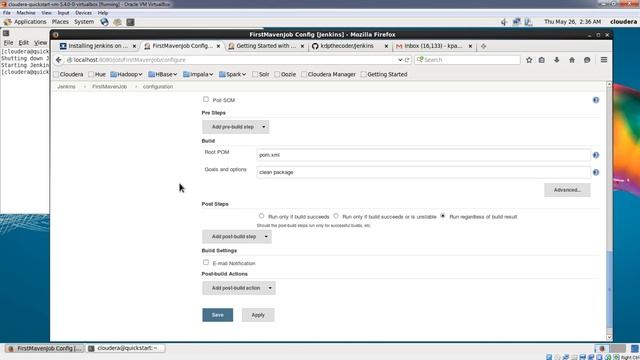Select Run only if build succeeds
Screen dimensions: 640x360
coord(261,216)
